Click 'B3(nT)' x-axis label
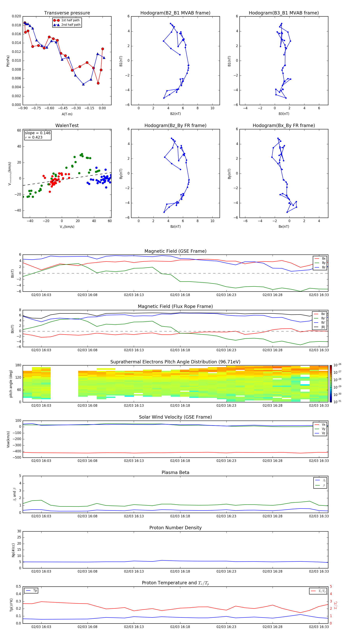The image size is (351, 644). click(x=284, y=114)
